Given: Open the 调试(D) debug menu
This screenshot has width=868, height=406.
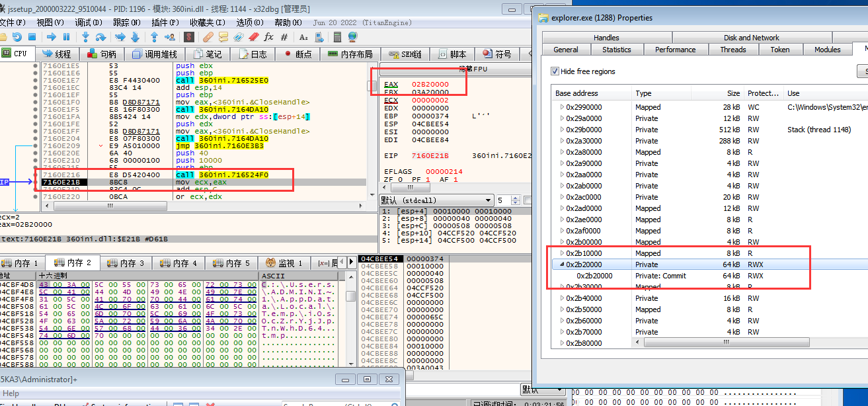Looking at the screenshot, I should (88, 22).
